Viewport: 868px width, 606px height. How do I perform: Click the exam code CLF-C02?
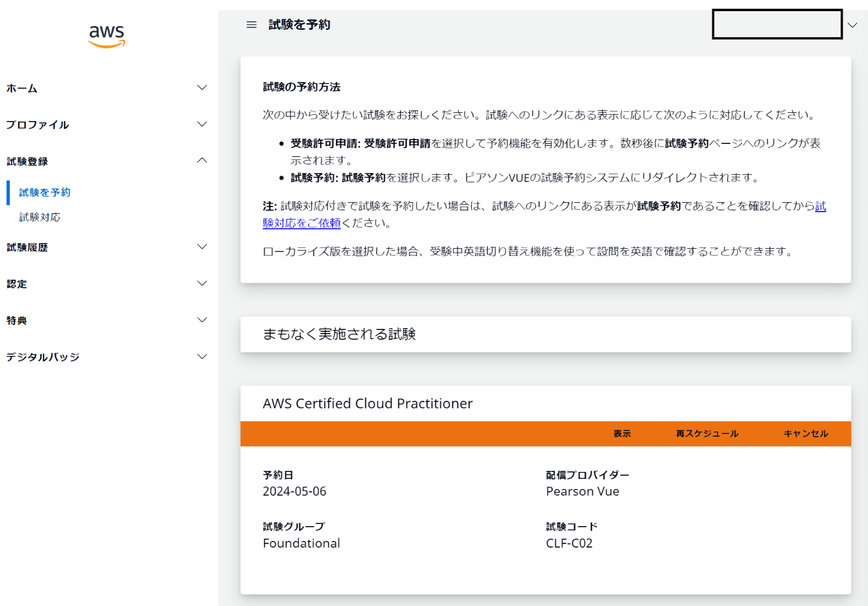coord(569,543)
